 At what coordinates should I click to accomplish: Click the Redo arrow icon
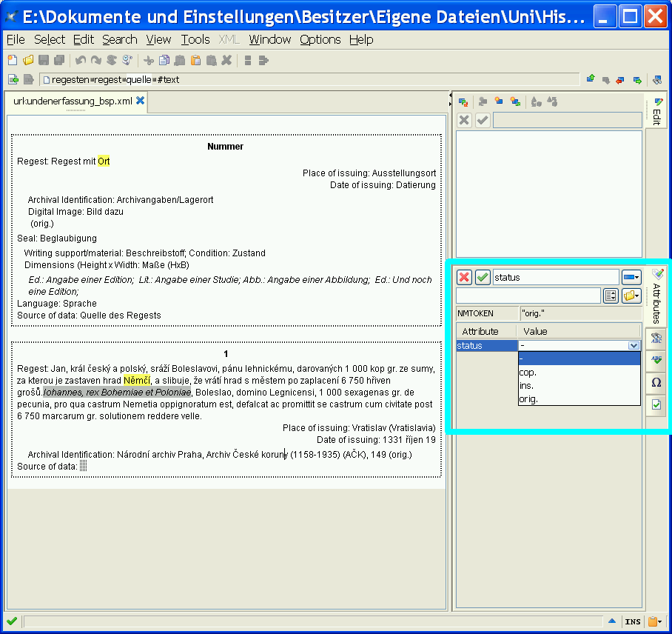96,61
